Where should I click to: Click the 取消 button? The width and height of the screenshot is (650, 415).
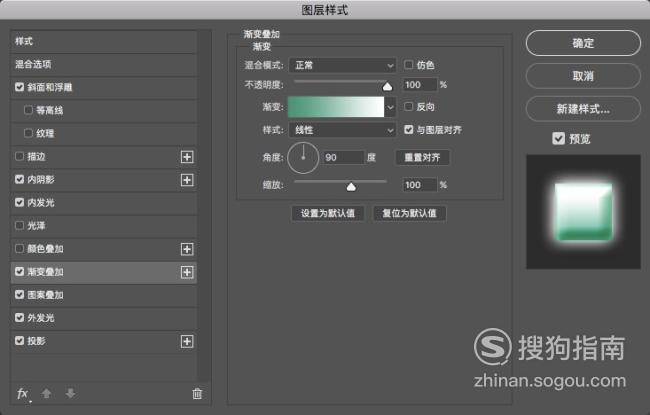click(x=583, y=76)
